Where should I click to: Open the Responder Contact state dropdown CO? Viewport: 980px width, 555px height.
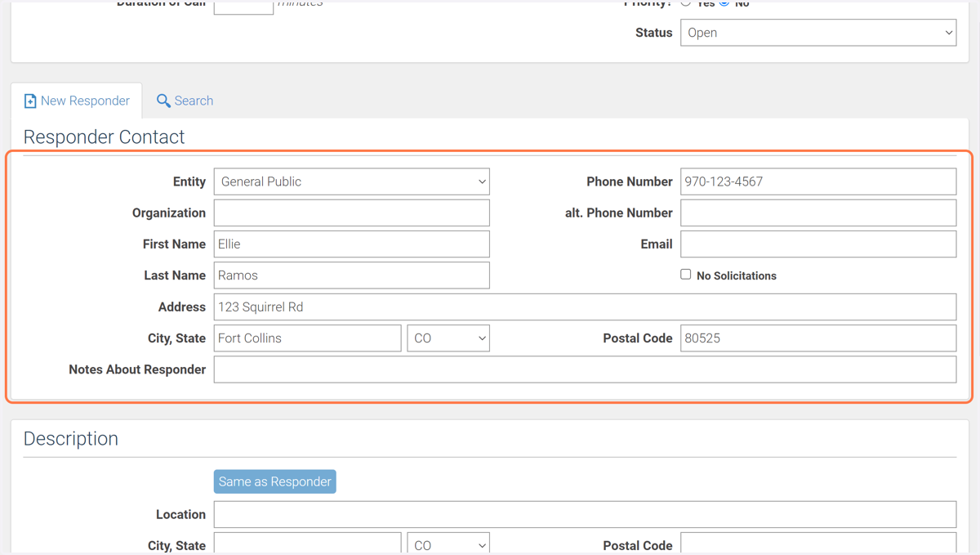pos(448,338)
